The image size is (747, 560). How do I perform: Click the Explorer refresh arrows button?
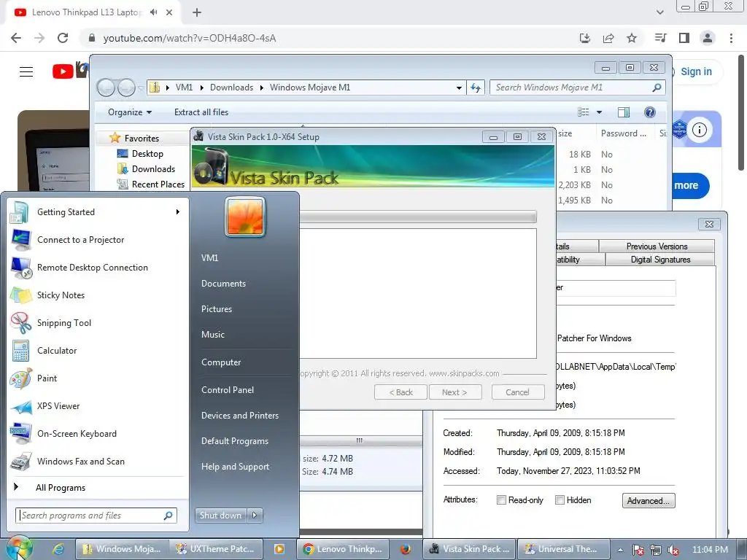pos(476,87)
